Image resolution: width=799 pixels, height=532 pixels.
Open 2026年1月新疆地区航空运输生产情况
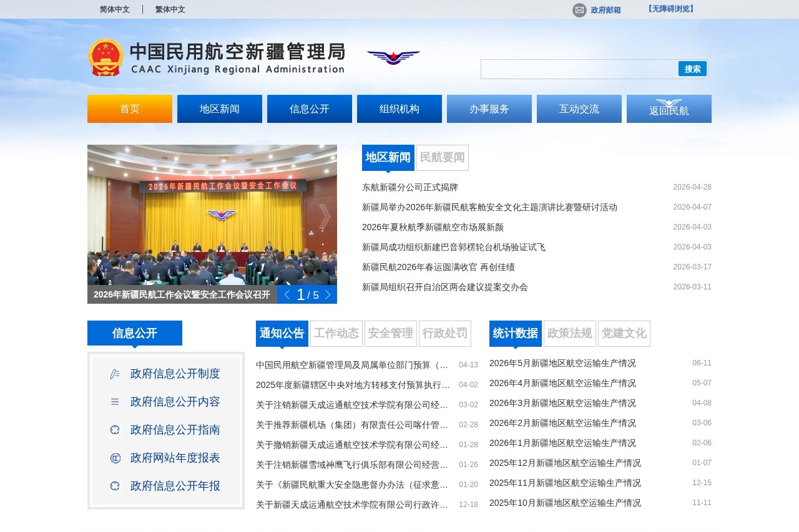[562, 443]
